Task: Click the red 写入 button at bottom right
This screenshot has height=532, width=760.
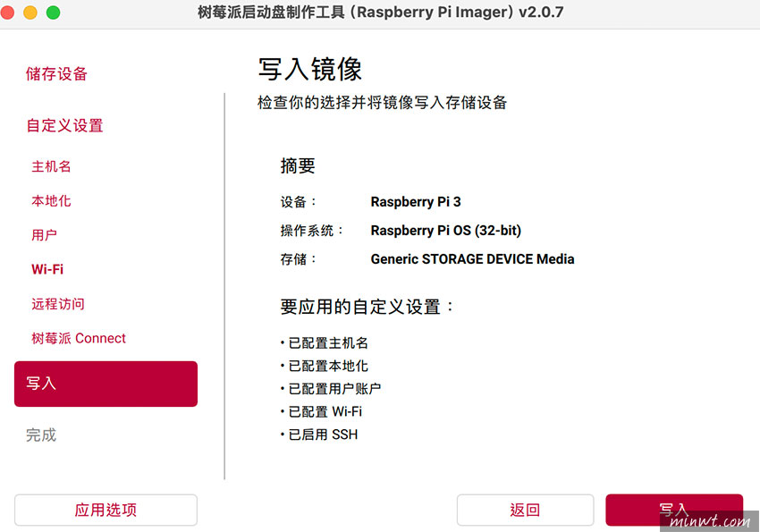Action: pyautogui.click(x=674, y=510)
